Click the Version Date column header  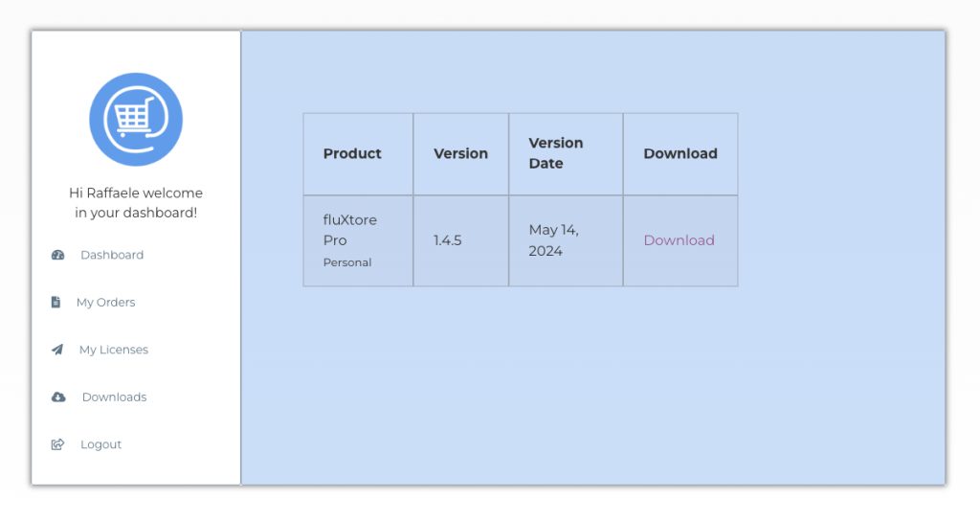556,153
